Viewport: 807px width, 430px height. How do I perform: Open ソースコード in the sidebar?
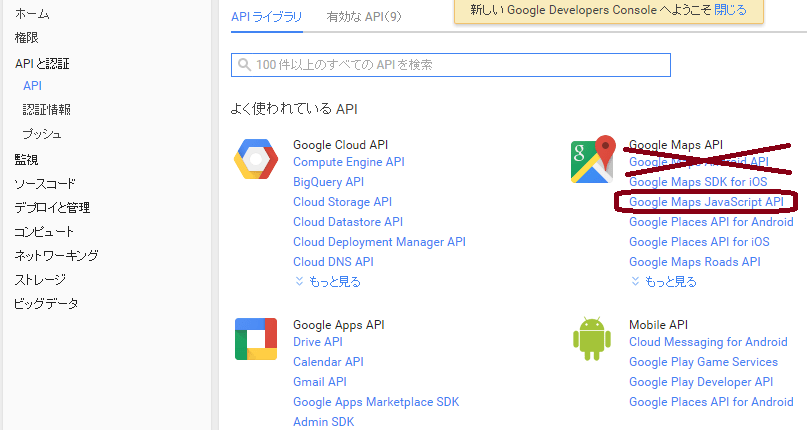point(45,183)
